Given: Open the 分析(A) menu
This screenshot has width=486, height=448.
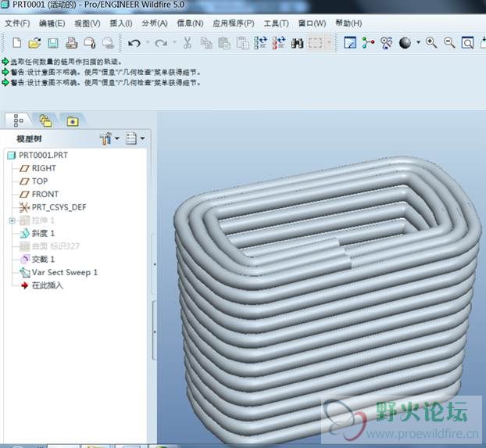Looking at the screenshot, I should click(155, 23).
